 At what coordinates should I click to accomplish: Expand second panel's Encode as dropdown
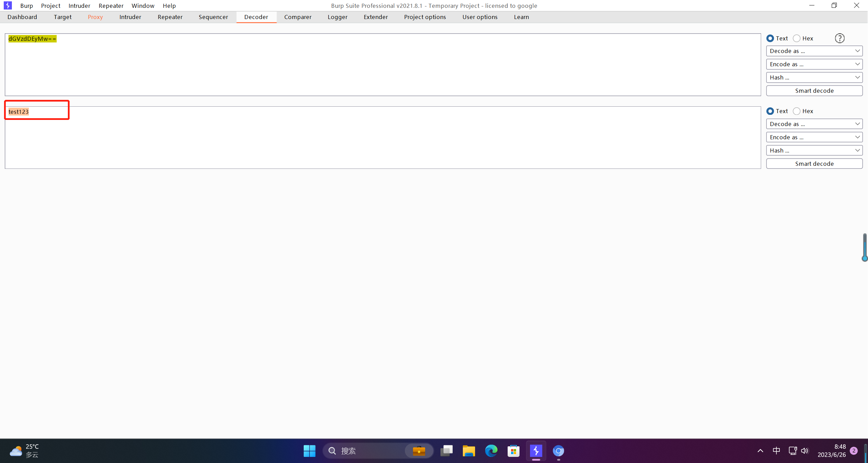814,137
